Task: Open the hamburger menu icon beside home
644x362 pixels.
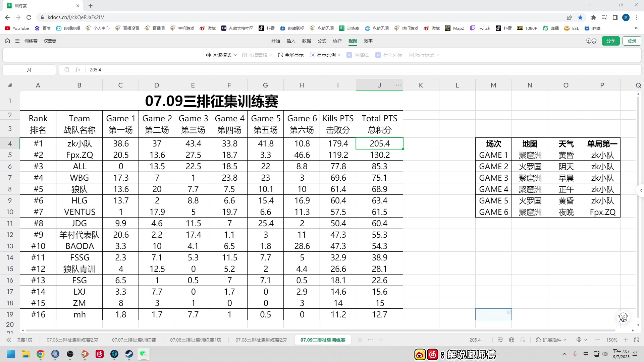Action: [x=17, y=41]
